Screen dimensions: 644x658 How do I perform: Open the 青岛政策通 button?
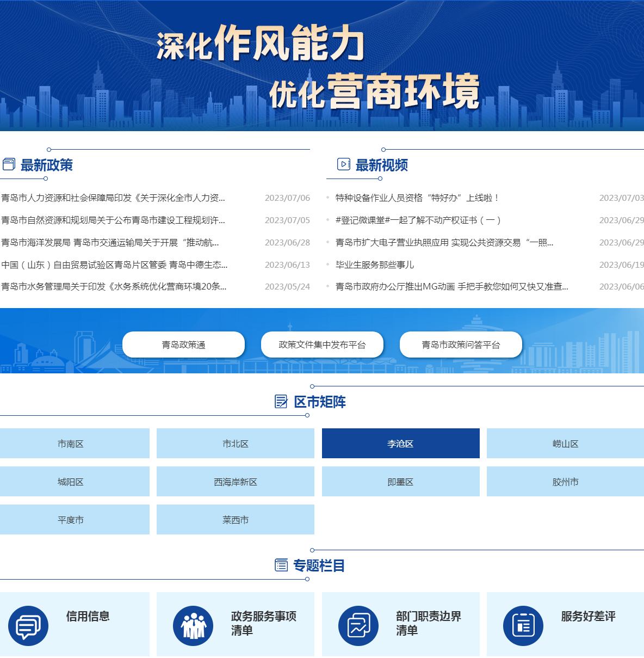[183, 345]
